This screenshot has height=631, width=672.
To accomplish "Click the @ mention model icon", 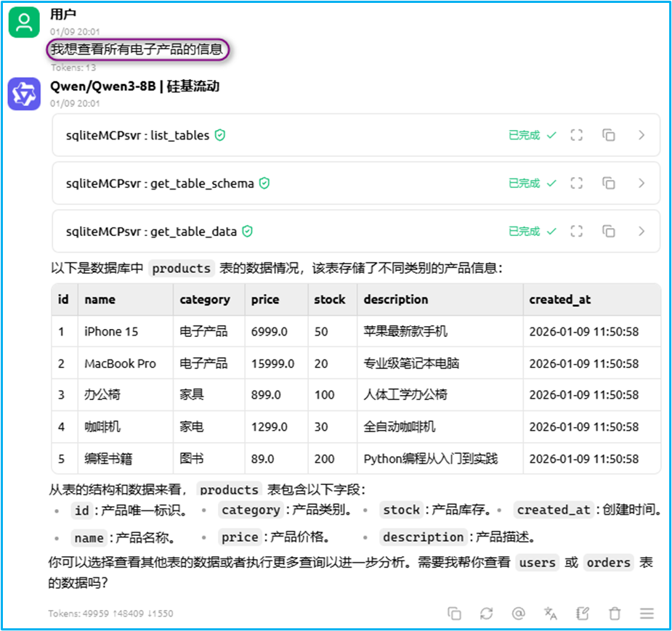I will point(519,614).
